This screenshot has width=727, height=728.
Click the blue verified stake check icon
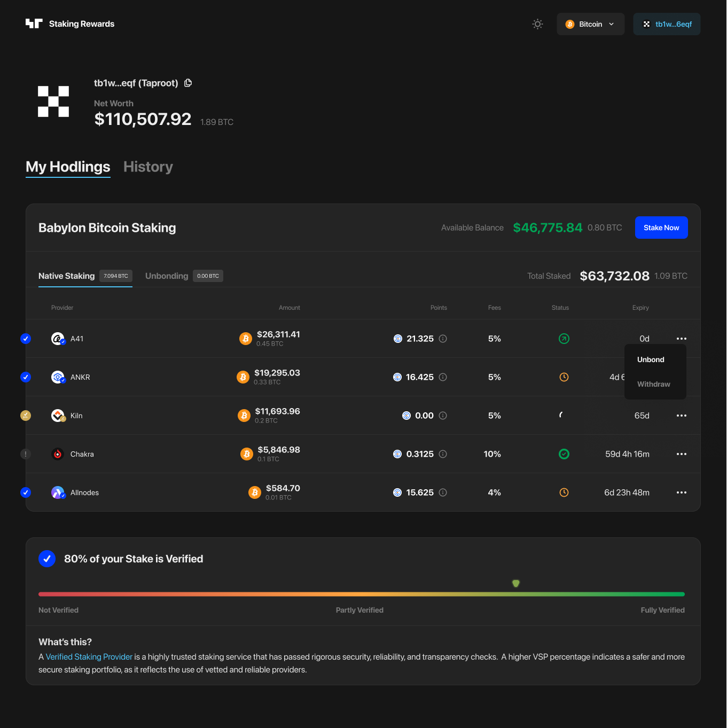pyautogui.click(x=47, y=559)
